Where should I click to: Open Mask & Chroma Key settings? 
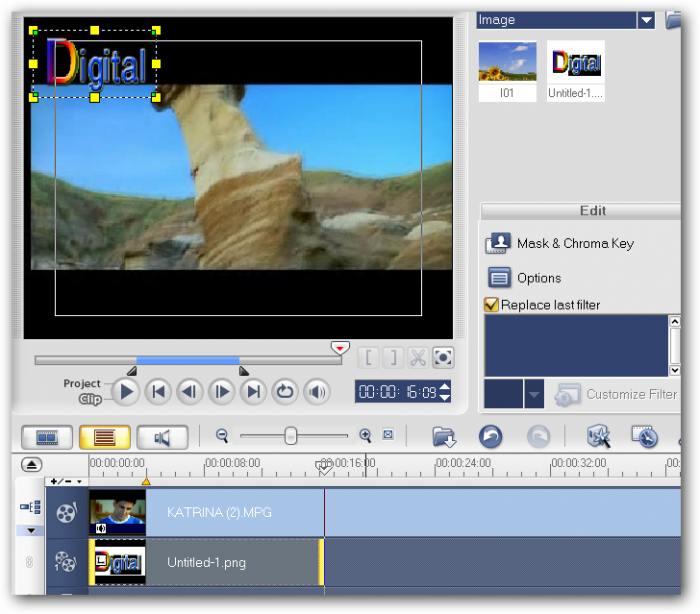[575, 243]
